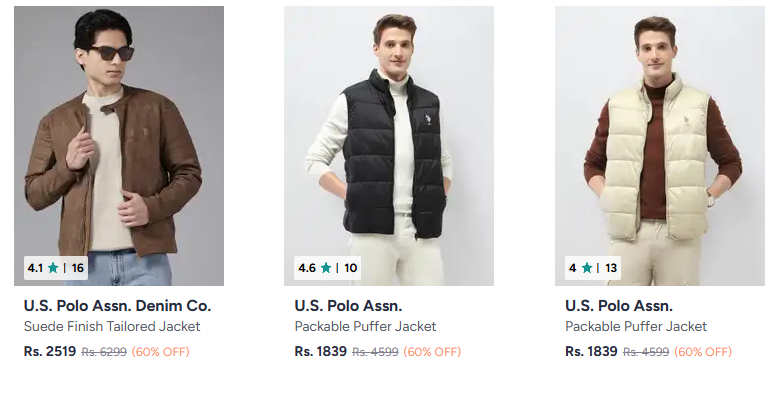Click the Rs. 2519 discounted price

pos(49,351)
